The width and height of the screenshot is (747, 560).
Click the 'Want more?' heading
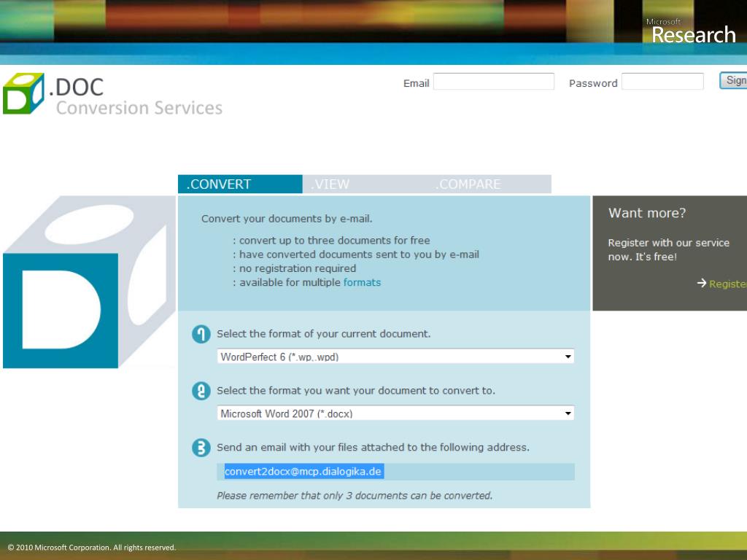point(647,213)
